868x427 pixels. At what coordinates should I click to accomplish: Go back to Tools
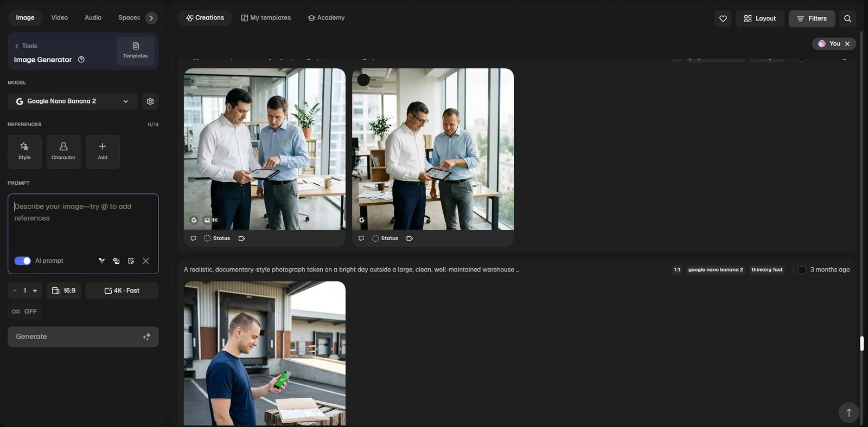pyautogui.click(x=26, y=46)
